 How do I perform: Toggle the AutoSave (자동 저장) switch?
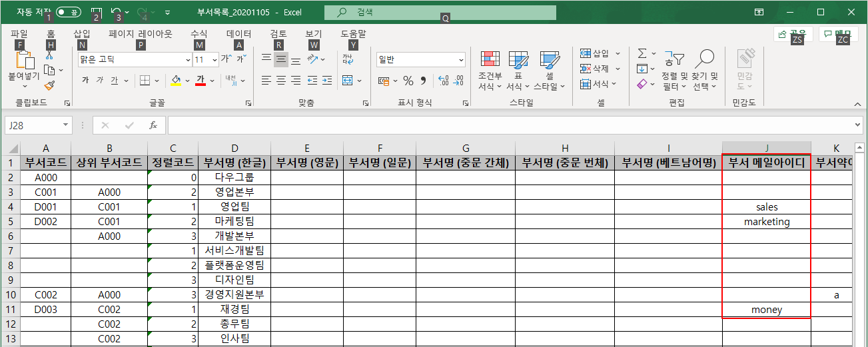click(x=69, y=12)
